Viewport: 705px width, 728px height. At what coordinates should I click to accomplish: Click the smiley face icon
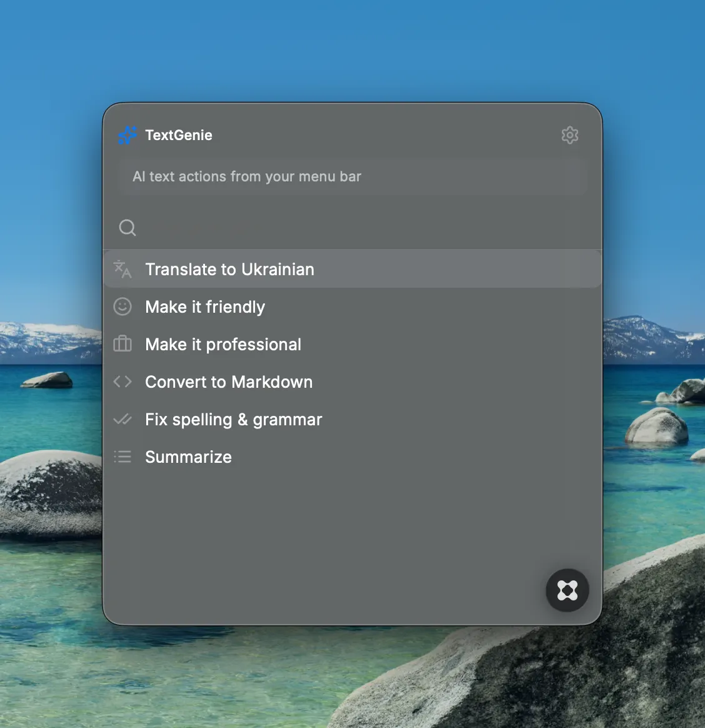pos(122,306)
